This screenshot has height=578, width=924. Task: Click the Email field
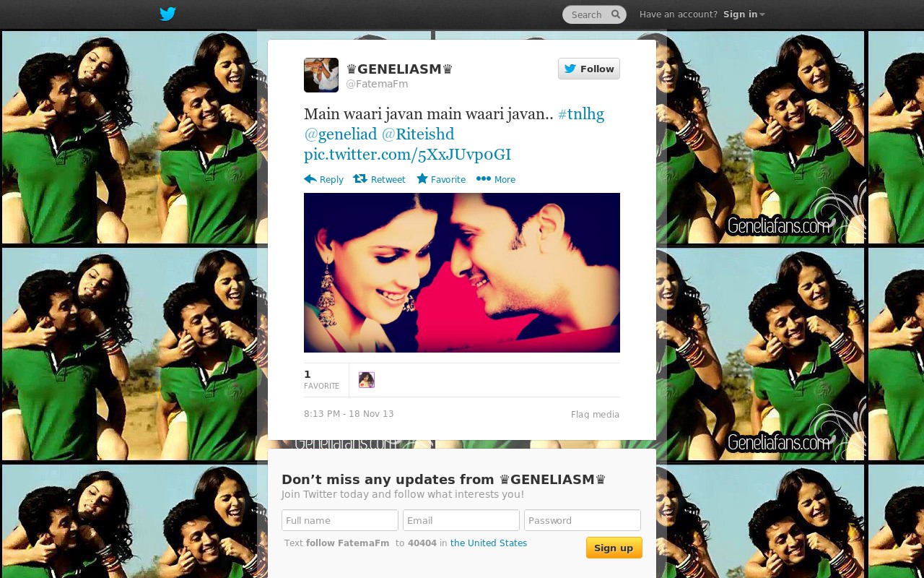pyautogui.click(x=461, y=520)
